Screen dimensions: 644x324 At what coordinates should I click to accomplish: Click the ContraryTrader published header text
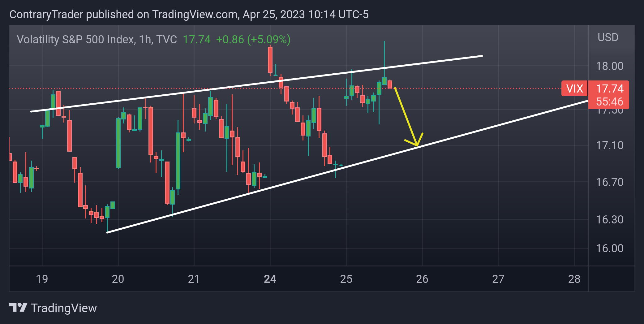pos(189,15)
